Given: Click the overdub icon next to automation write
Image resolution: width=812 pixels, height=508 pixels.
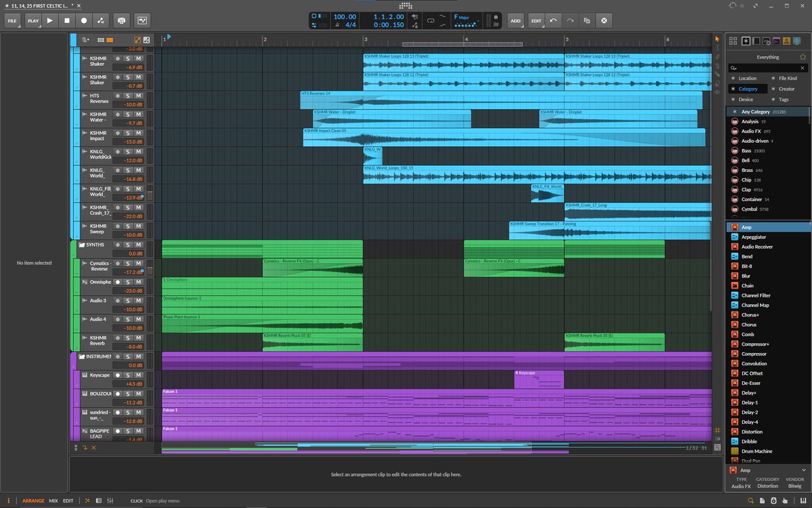Looking at the screenshot, I should pyautogui.click(x=121, y=20).
